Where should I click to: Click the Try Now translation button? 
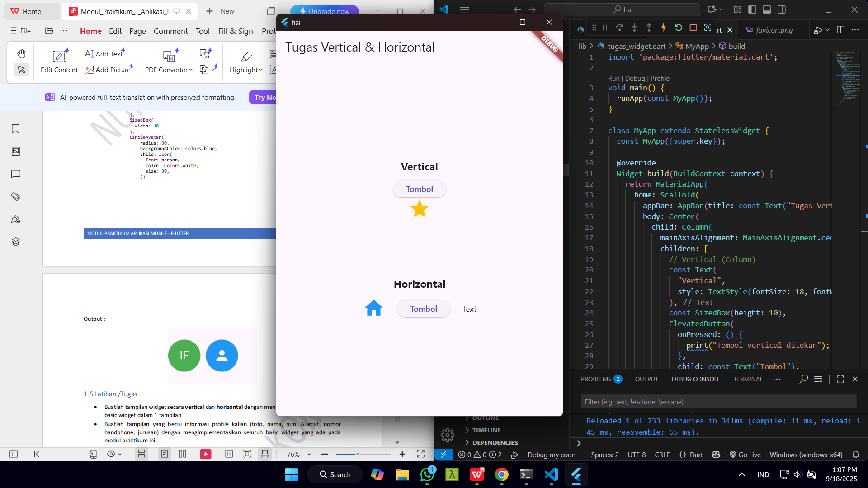[264, 97]
